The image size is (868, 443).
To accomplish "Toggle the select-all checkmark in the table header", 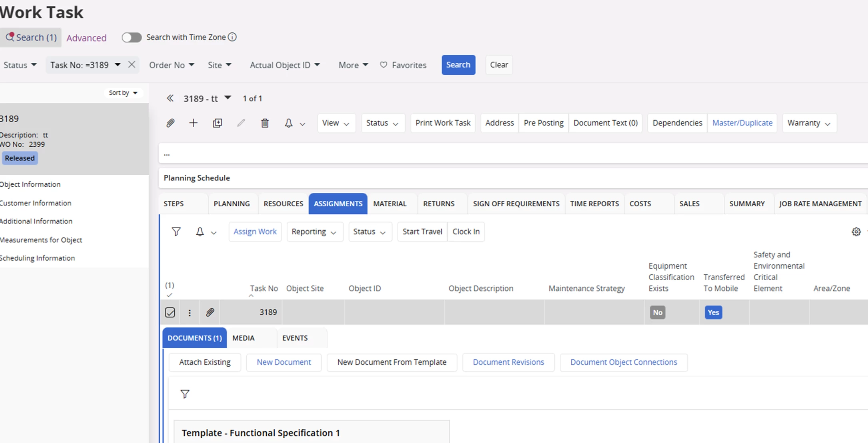I will pos(170,295).
